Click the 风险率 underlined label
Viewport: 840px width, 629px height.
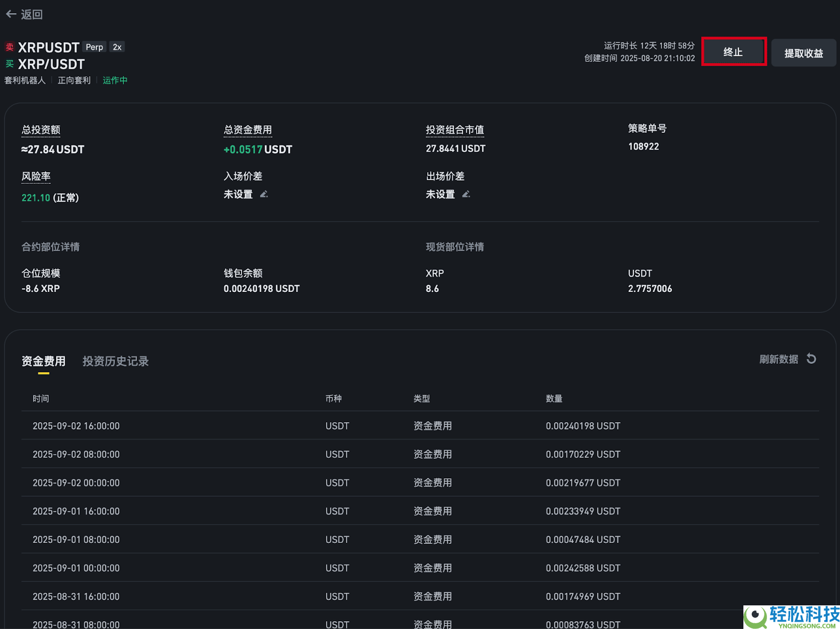35,176
